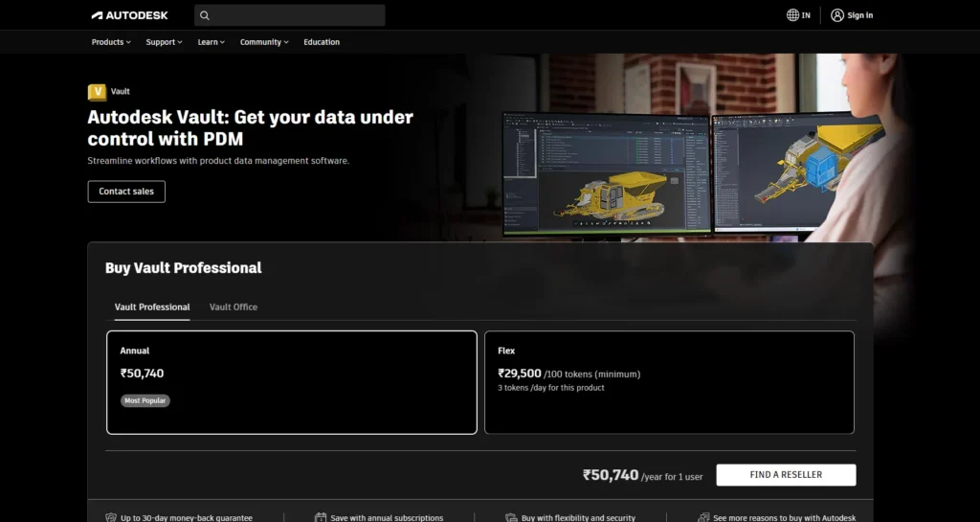Focus the search input field
The height and width of the screenshot is (522, 980).
289,15
